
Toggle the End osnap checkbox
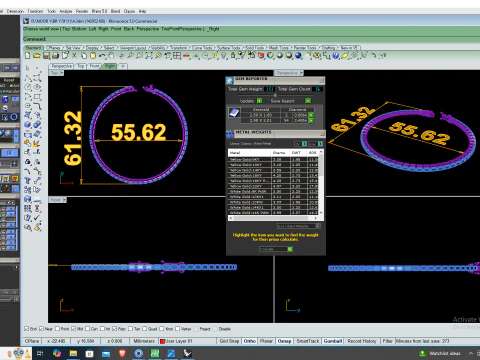pos(26,329)
